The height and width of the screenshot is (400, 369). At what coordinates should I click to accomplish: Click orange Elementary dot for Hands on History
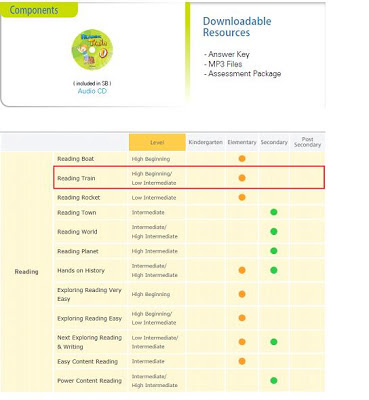242,270
